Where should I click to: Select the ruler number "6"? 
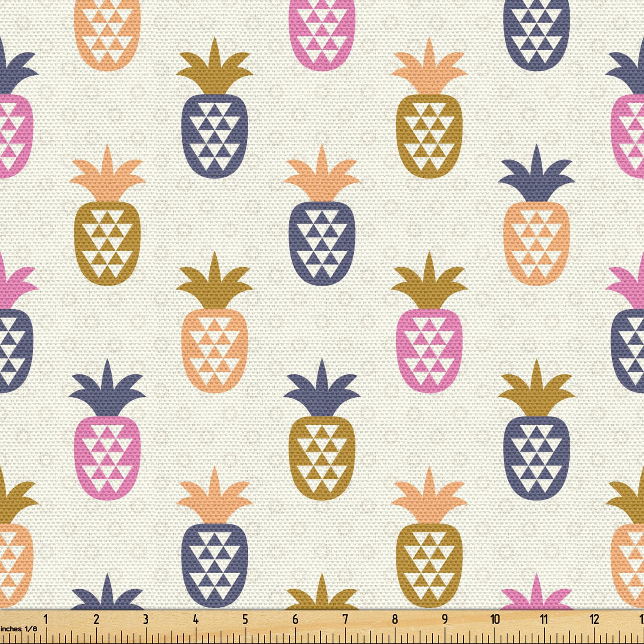(x=295, y=619)
